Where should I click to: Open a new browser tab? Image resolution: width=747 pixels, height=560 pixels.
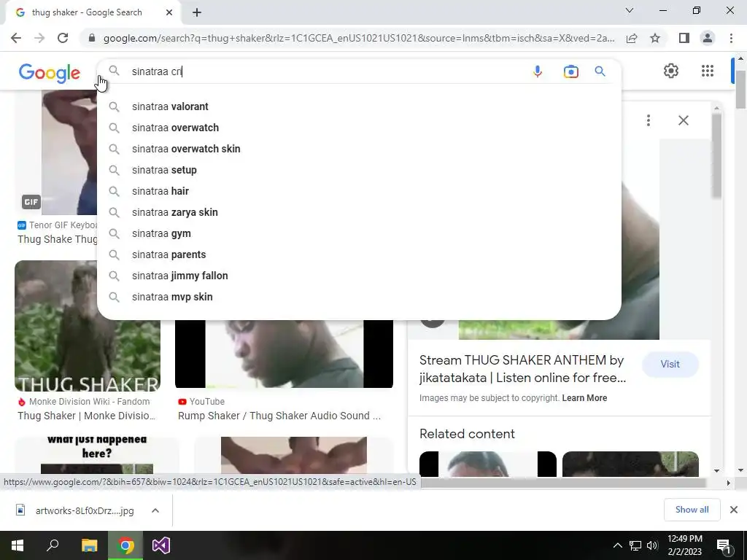click(197, 12)
